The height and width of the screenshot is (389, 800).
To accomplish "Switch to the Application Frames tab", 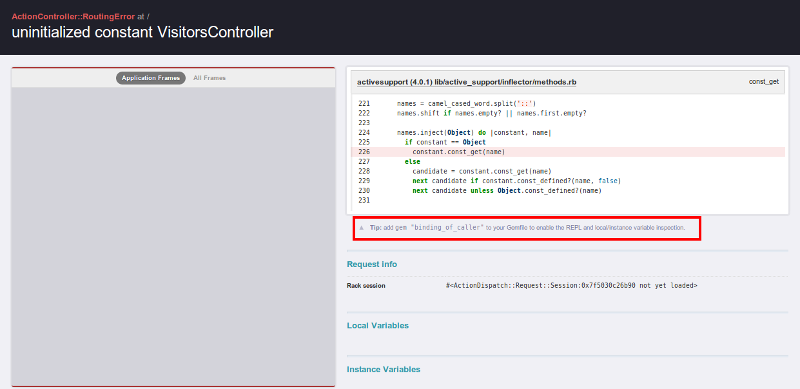I will [x=151, y=78].
